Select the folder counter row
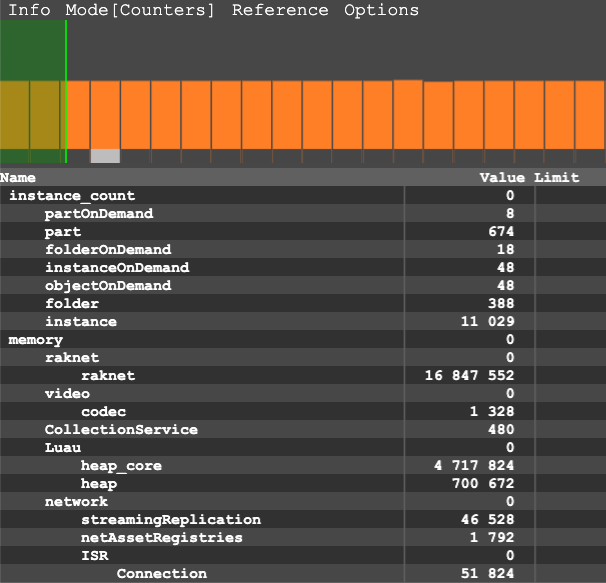 tap(303, 303)
